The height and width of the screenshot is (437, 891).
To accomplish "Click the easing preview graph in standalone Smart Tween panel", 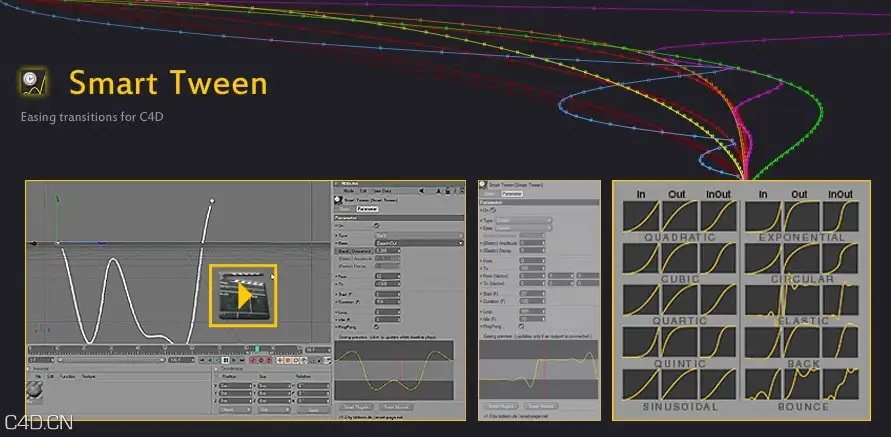I will click(x=539, y=369).
